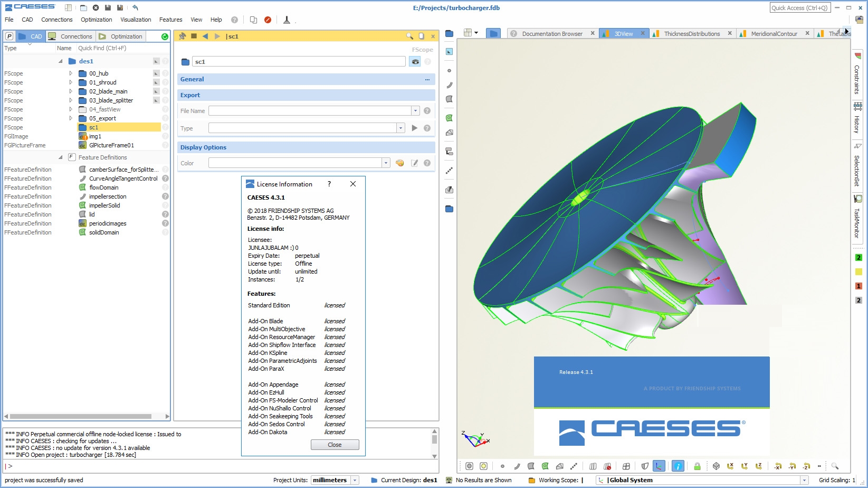Toggle visibility marker for 00_hub row

coord(156,73)
